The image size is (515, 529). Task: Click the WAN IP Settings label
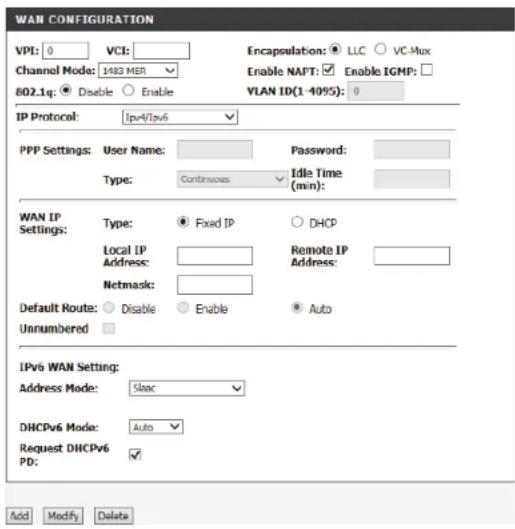(43, 223)
